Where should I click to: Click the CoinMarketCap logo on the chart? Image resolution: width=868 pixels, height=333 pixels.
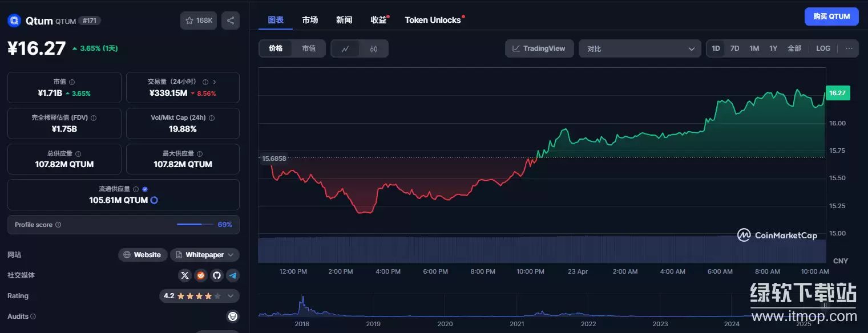tap(777, 235)
